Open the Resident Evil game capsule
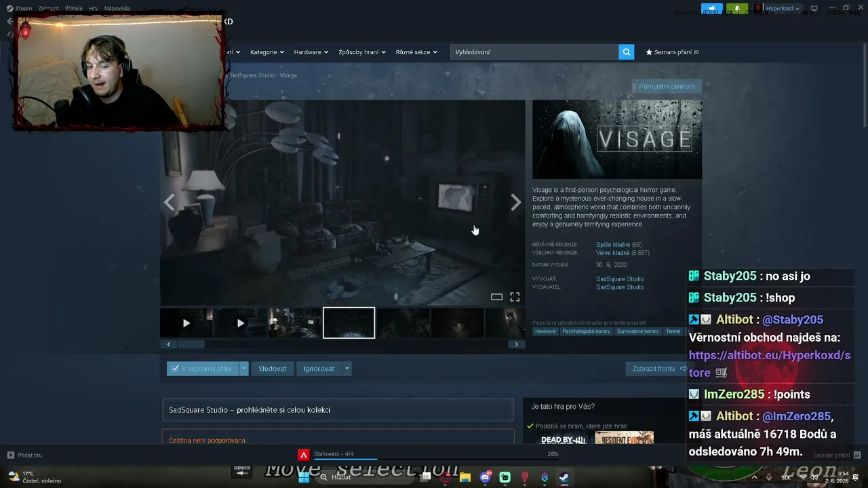This screenshot has width=868, height=488. pos(624,438)
